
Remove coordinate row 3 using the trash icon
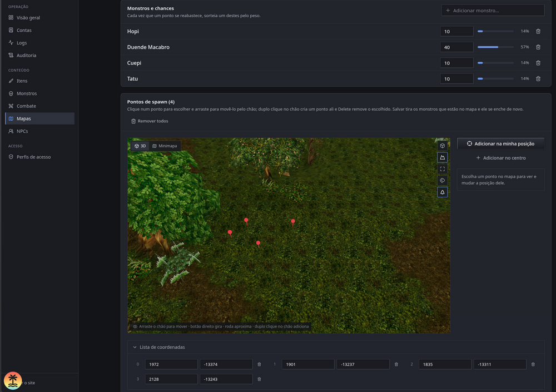(259, 379)
